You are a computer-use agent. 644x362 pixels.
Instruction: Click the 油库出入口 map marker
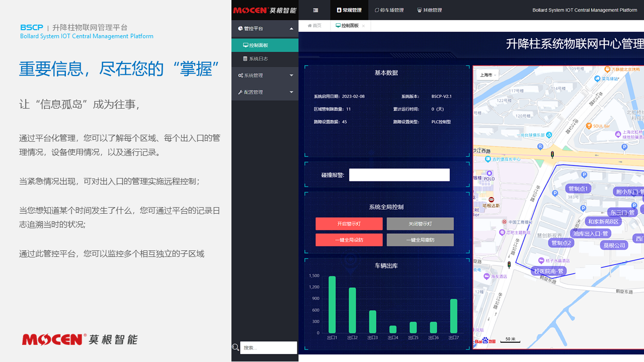(591, 233)
